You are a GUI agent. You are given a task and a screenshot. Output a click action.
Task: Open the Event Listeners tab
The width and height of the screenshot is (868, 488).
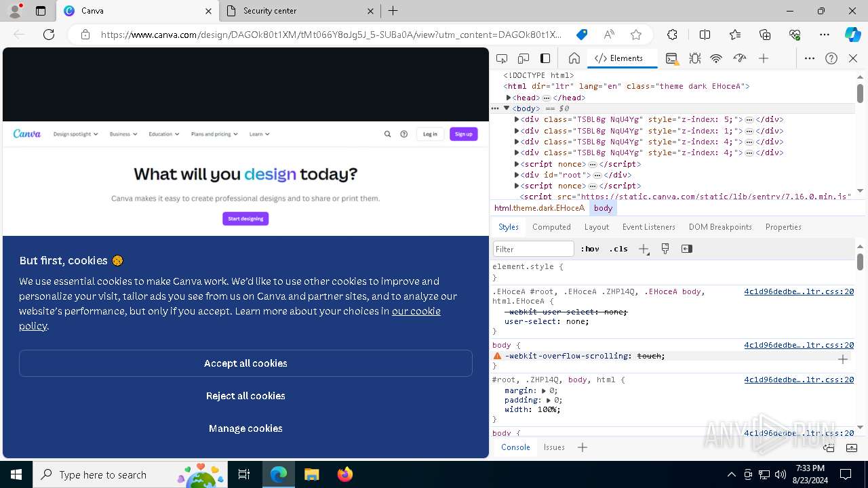[x=649, y=227]
